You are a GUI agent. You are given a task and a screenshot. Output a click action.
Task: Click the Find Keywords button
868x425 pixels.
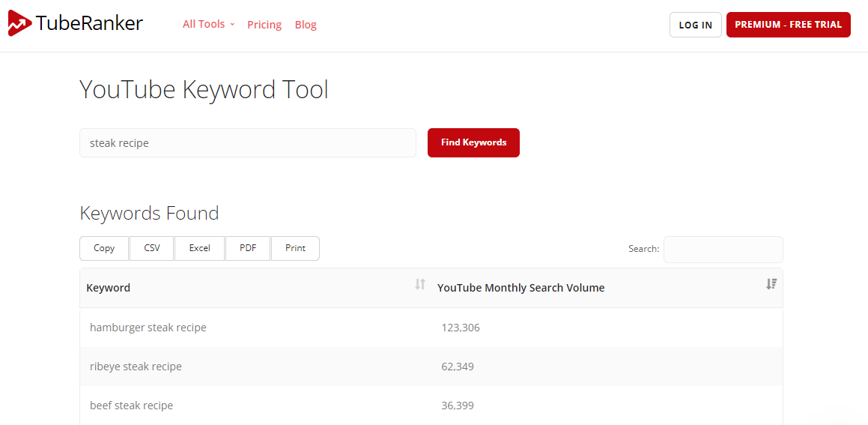473,142
